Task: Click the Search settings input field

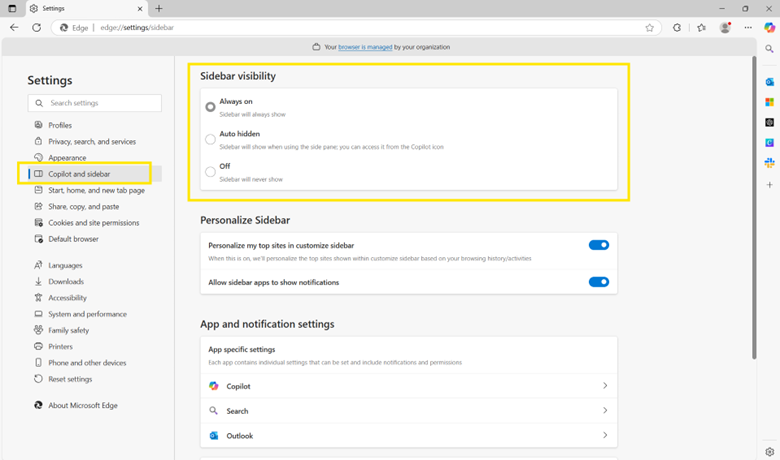Action: 102,103
